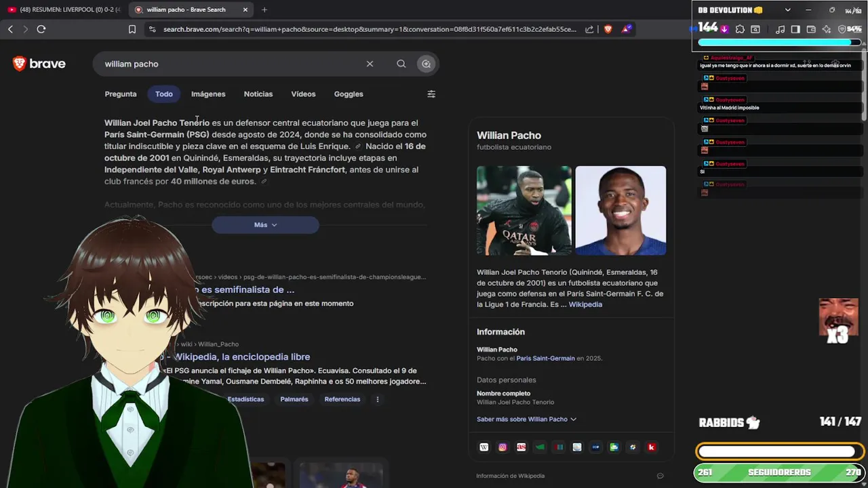Open the Goggles tab
868x488 pixels.
pos(349,94)
